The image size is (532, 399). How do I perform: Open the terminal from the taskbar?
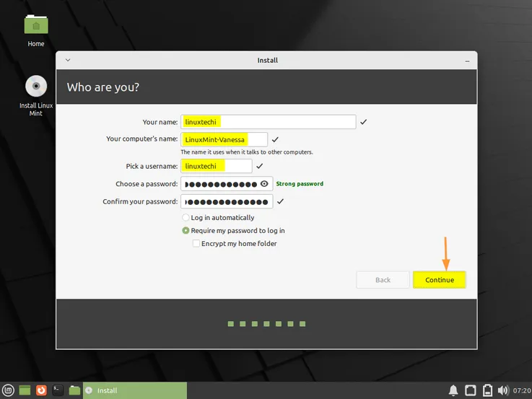tap(58, 390)
